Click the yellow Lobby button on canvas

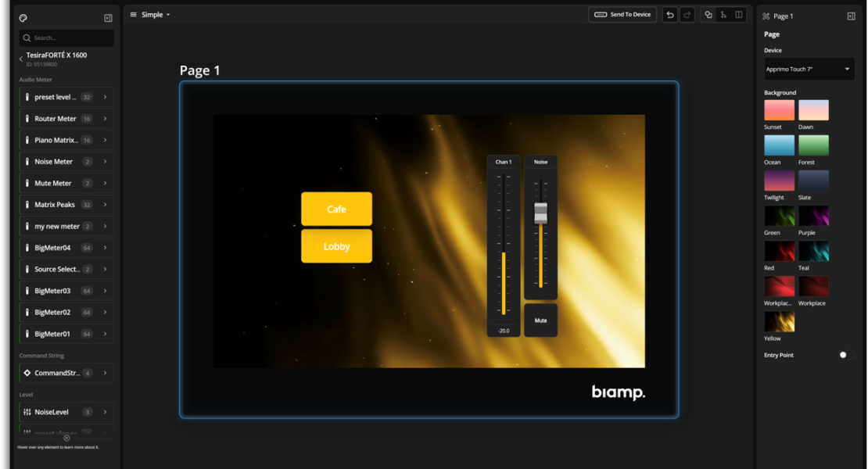pyautogui.click(x=336, y=246)
